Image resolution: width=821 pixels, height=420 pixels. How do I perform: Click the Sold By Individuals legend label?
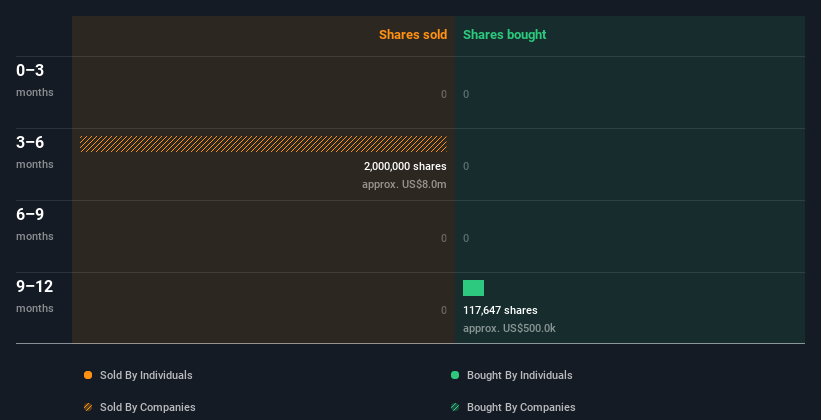[x=146, y=375]
